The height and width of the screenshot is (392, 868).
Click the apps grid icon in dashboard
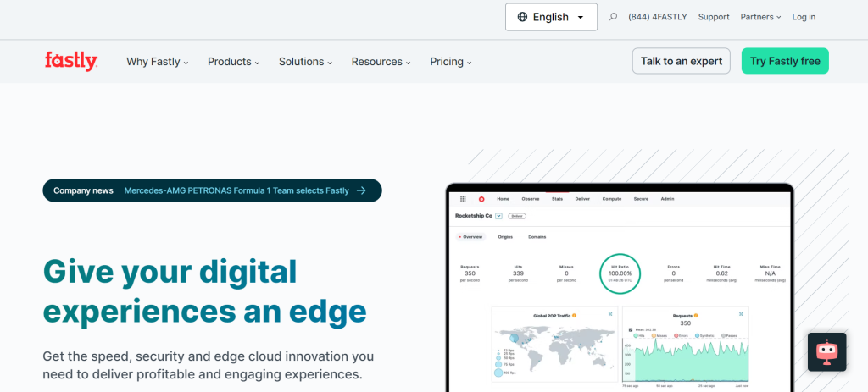click(x=464, y=198)
